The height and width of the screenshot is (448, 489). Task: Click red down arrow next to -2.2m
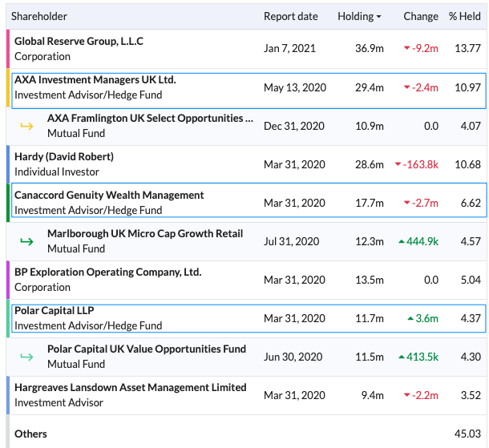406,395
